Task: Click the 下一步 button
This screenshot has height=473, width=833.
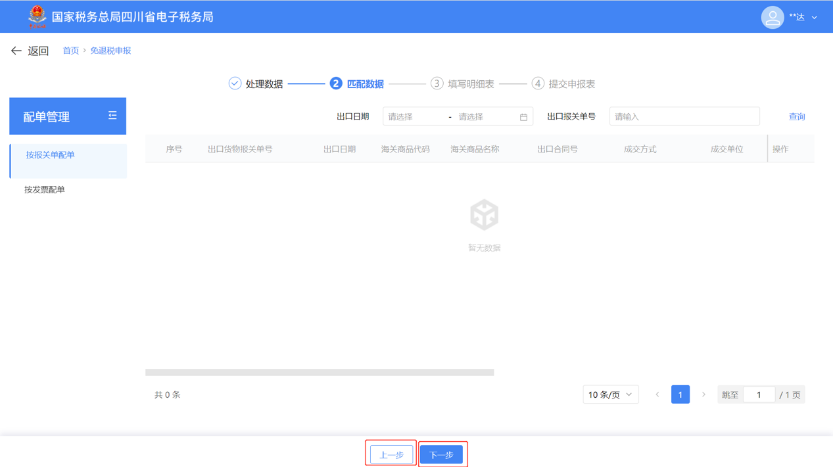Action: click(441, 455)
